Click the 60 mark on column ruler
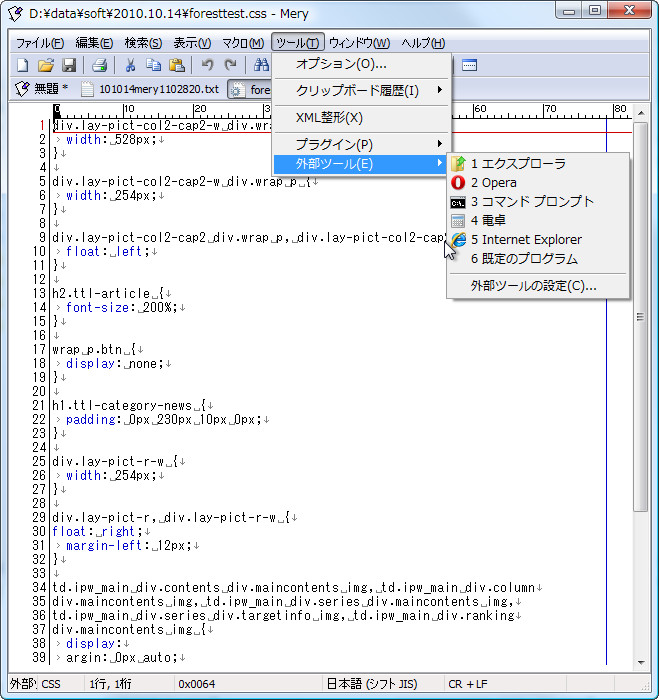This screenshot has height=700, width=659. (x=480, y=108)
